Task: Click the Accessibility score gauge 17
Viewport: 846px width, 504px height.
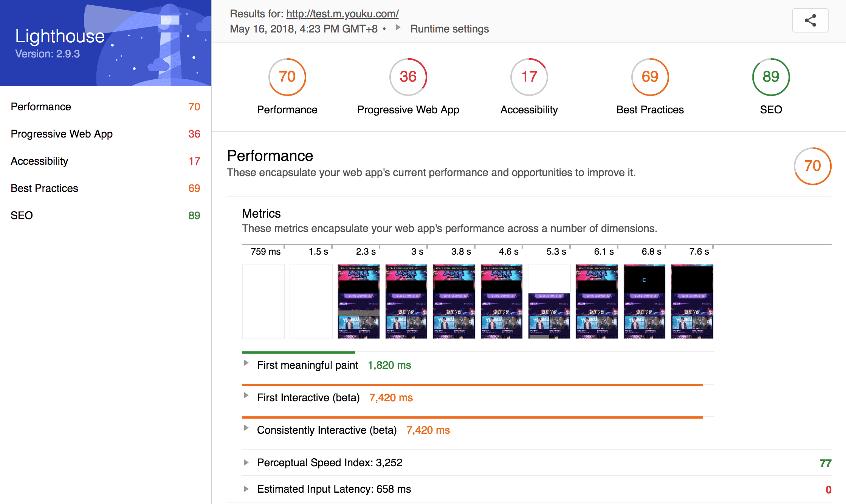Action: [x=529, y=77]
